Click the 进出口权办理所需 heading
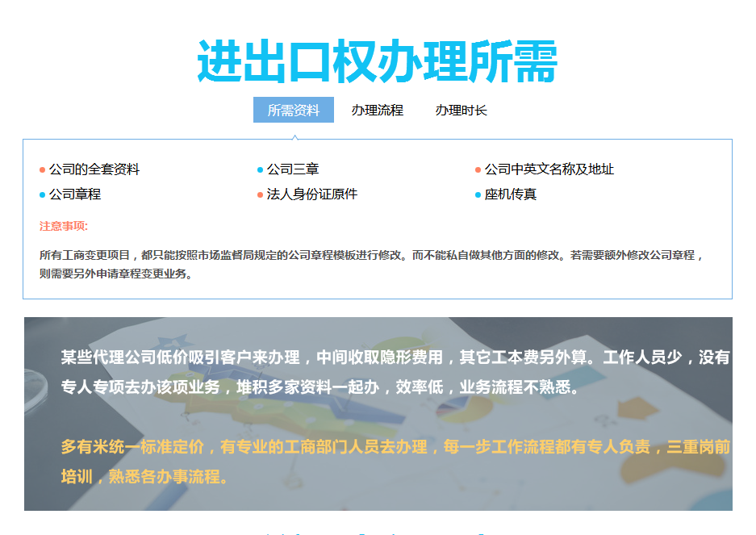Screen dimensions: 756x535 click(378, 61)
